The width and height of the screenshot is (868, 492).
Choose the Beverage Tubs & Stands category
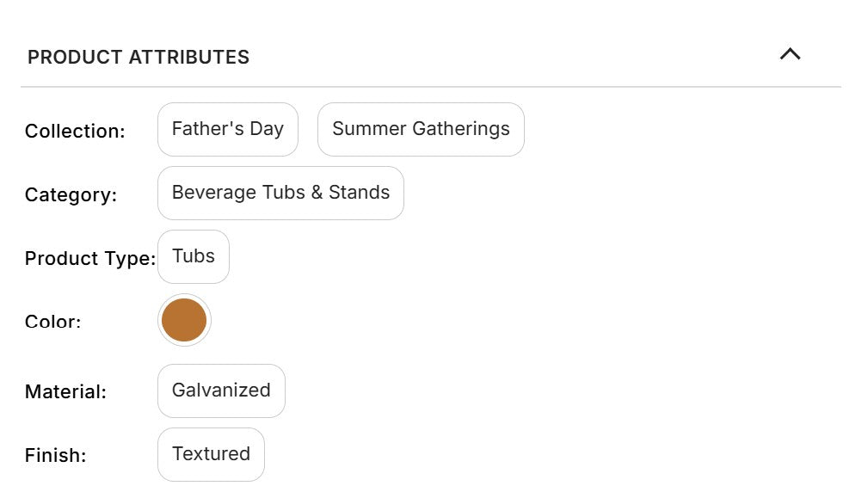click(280, 193)
